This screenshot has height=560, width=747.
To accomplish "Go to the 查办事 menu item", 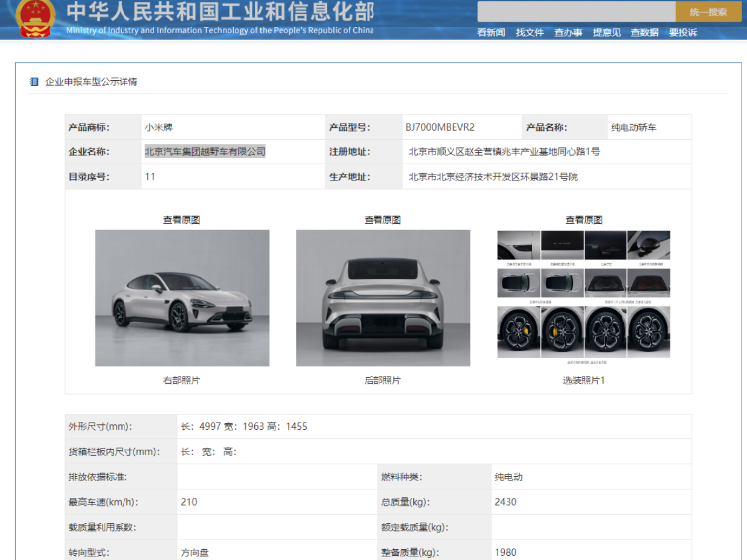I will (568, 33).
